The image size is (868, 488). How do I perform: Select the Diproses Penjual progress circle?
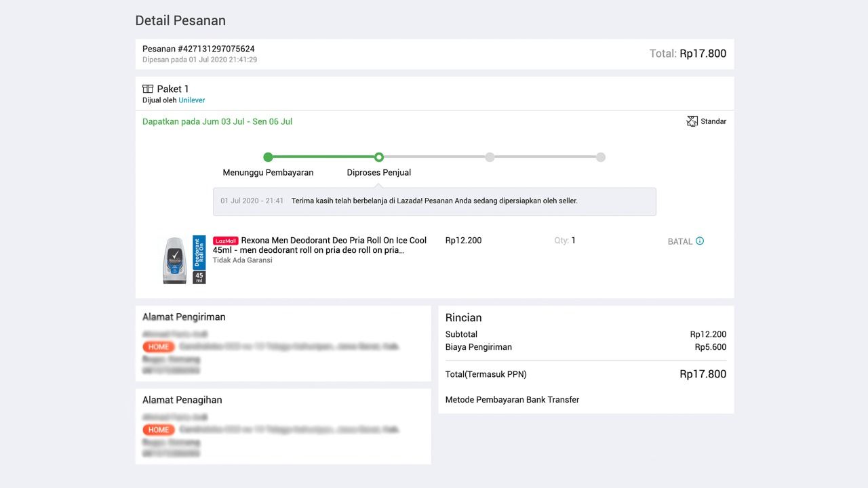(x=379, y=157)
